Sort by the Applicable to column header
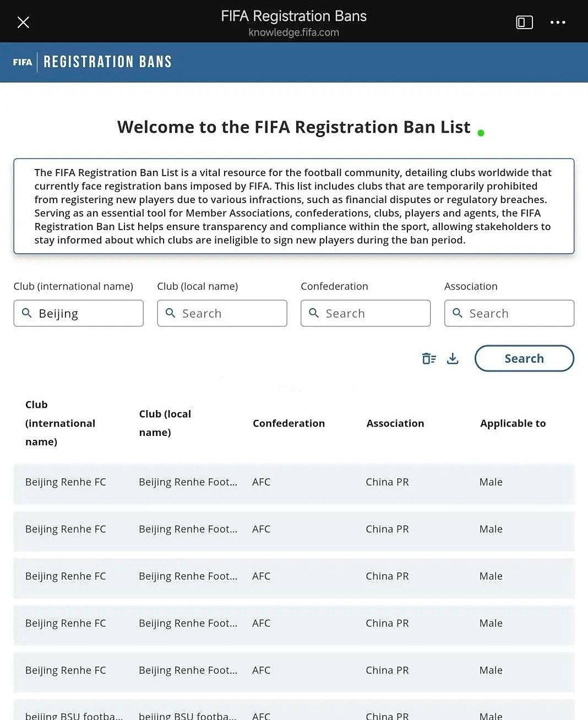This screenshot has width=588, height=720. 513,423
